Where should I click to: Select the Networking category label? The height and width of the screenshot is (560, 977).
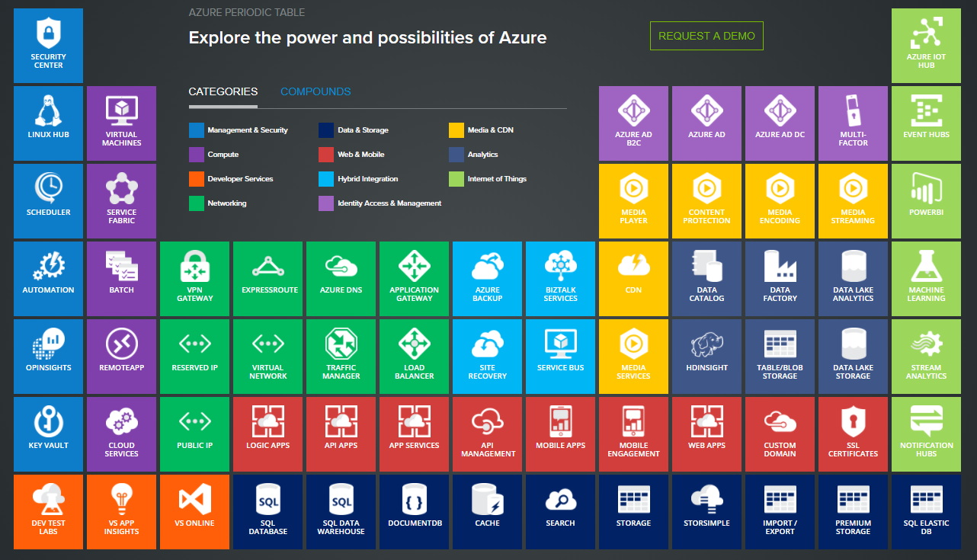tap(227, 203)
